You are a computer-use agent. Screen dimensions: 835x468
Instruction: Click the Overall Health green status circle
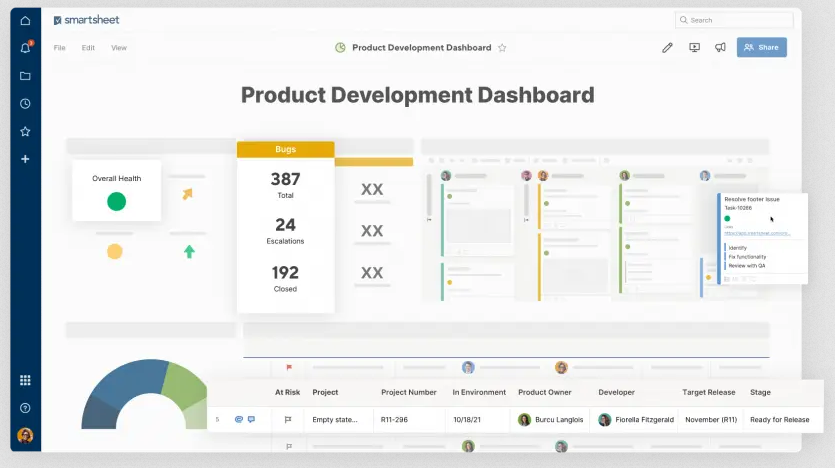pos(117,202)
